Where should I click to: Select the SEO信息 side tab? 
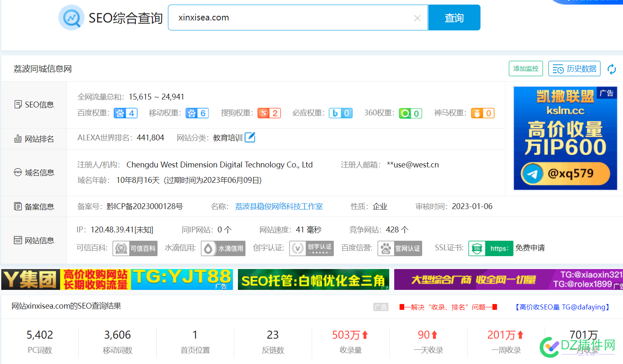[x=34, y=105]
